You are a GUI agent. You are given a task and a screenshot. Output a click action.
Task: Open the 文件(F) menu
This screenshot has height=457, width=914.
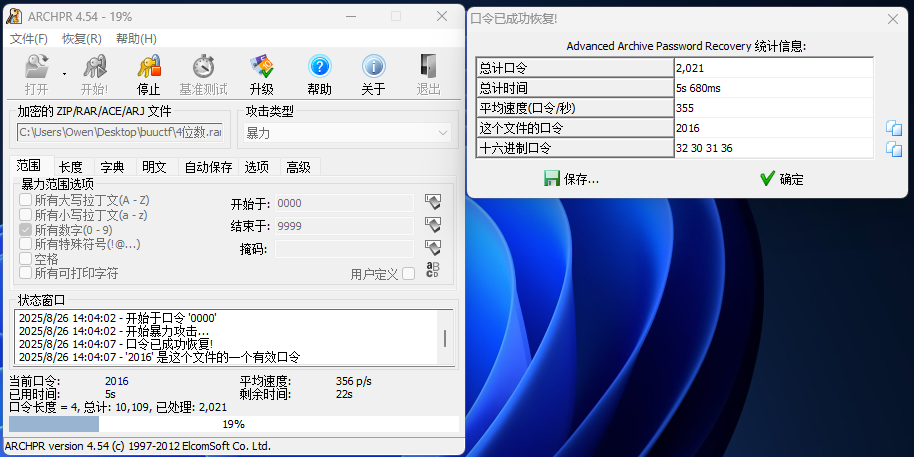pos(29,38)
